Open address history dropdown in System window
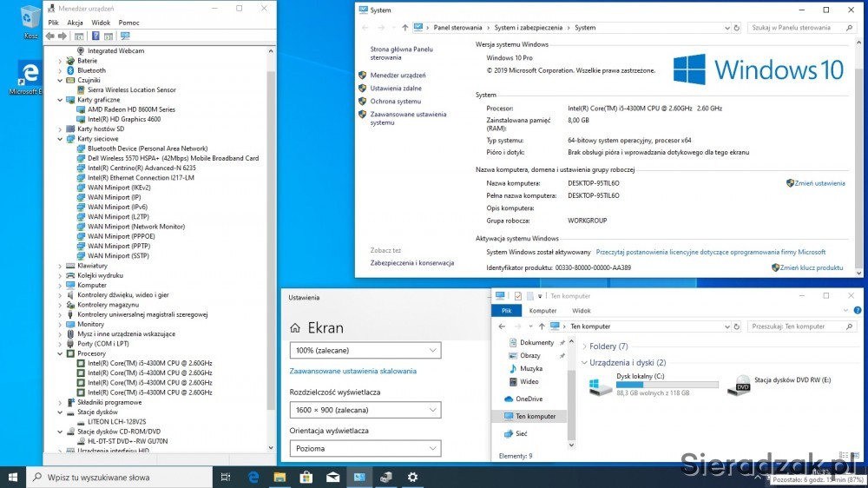 coord(727,28)
